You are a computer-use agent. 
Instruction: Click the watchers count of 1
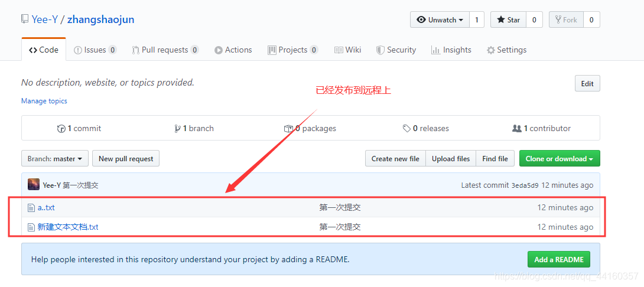click(x=476, y=19)
